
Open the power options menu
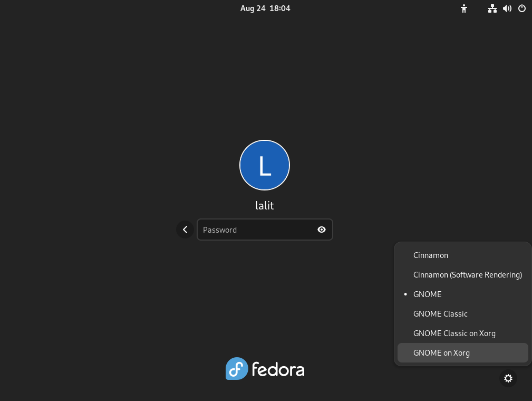521,8
